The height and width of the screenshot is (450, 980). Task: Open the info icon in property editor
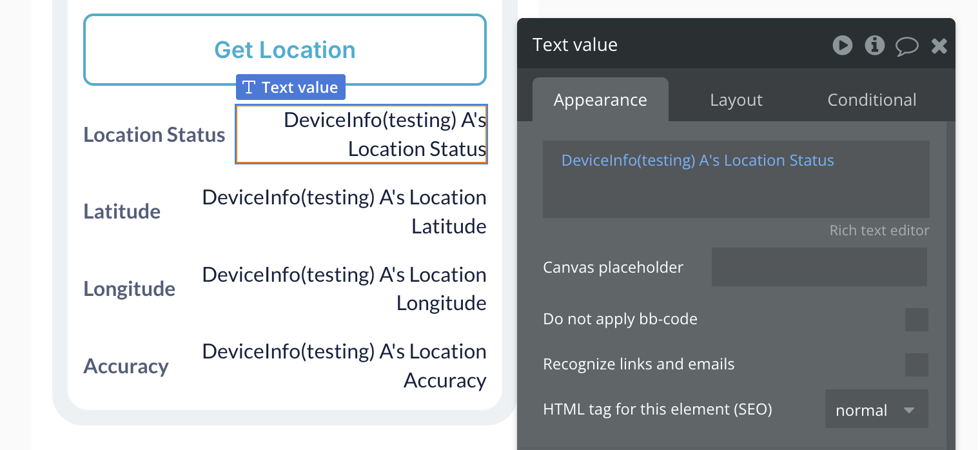[x=874, y=45]
